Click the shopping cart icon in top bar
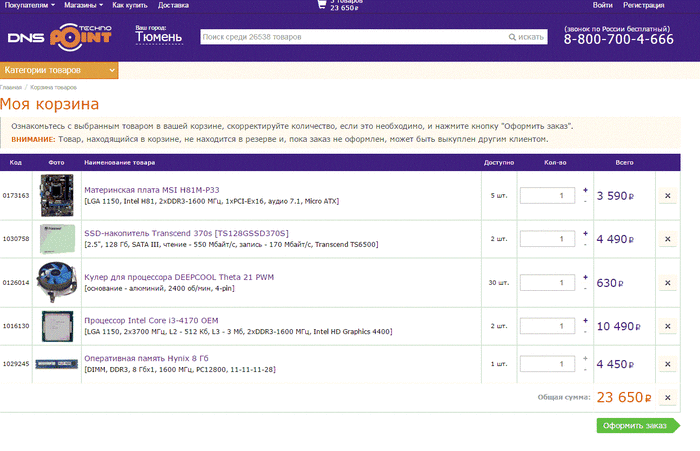The width and height of the screenshot is (700, 451). 321,4
